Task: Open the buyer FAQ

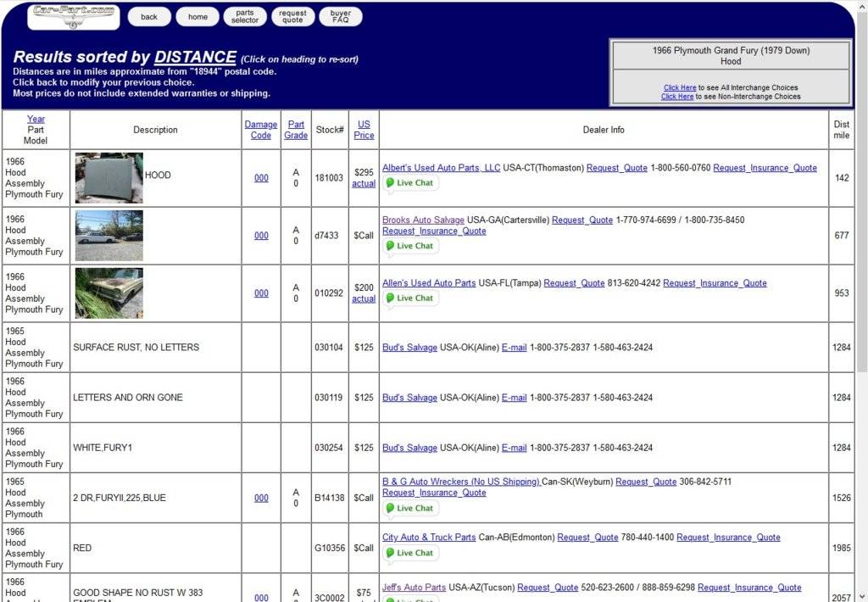Action: (x=341, y=17)
